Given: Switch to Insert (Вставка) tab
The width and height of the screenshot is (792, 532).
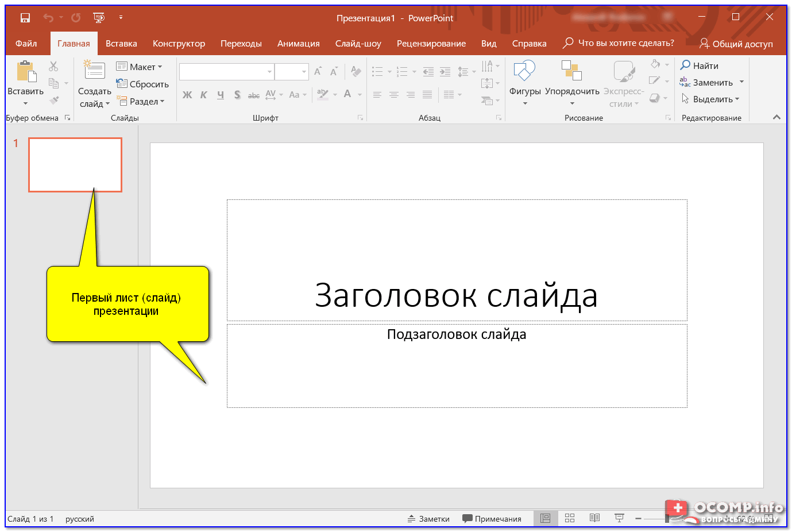Looking at the screenshot, I should (x=121, y=43).
